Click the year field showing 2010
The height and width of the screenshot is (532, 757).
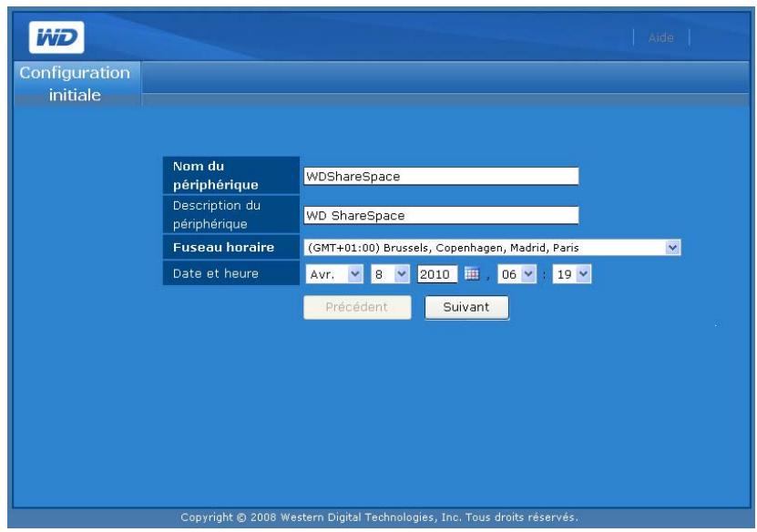437,274
